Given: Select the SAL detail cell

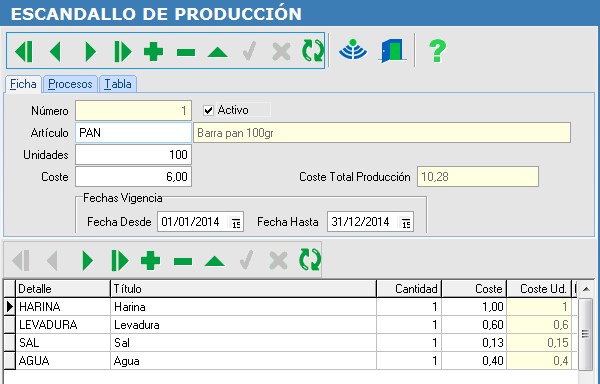Looking at the screenshot, I should coord(63,343).
